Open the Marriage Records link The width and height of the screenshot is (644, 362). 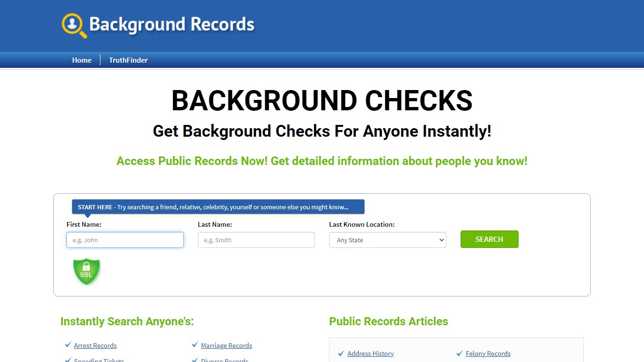226,346
